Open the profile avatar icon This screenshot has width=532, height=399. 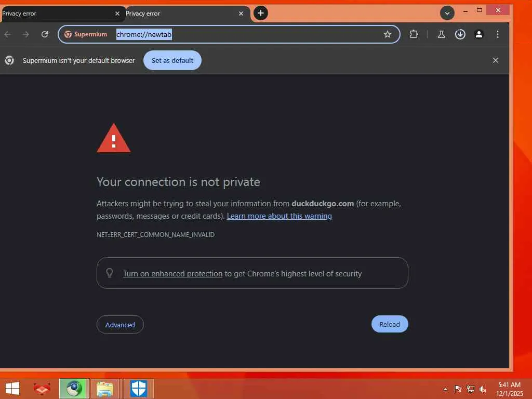click(478, 34)
